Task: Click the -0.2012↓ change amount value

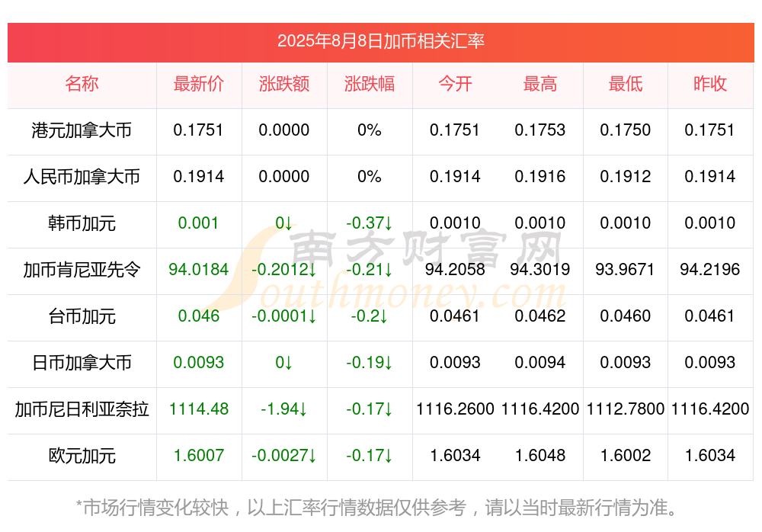Action: (x=283, y=269)
